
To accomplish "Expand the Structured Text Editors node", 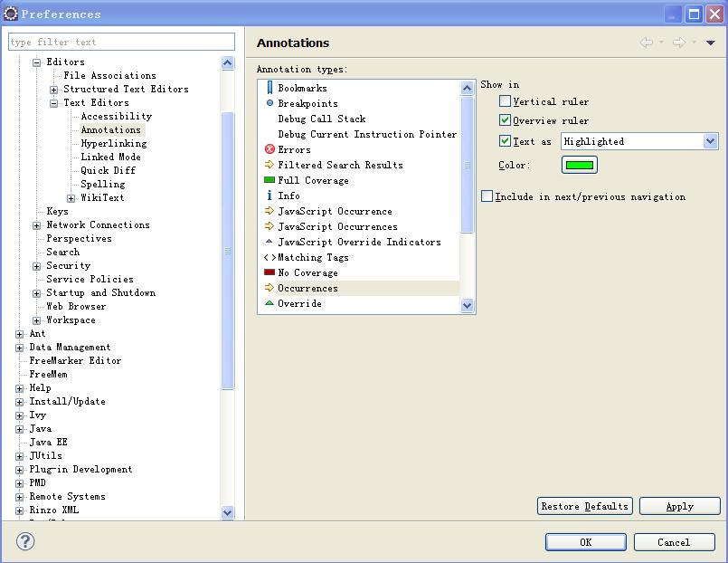I will pos(54,90).
